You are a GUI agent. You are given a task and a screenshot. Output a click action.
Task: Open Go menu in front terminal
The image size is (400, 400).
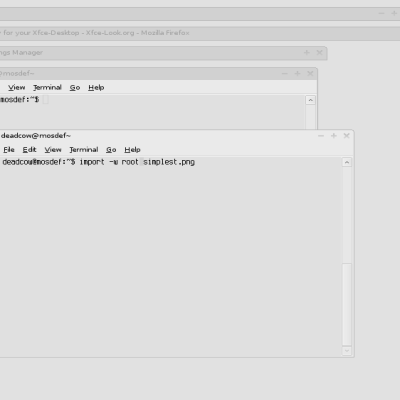tap(111, 150)
